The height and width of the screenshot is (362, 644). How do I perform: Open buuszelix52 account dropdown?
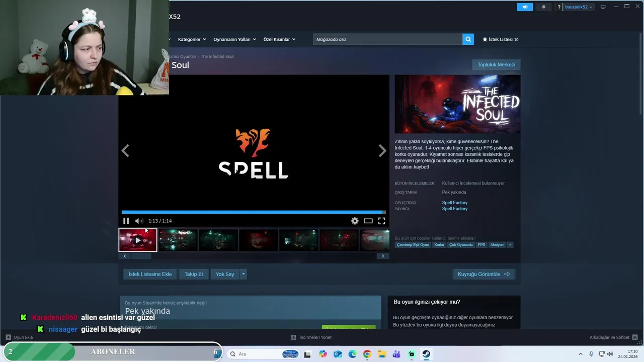[x=579, y=7]
